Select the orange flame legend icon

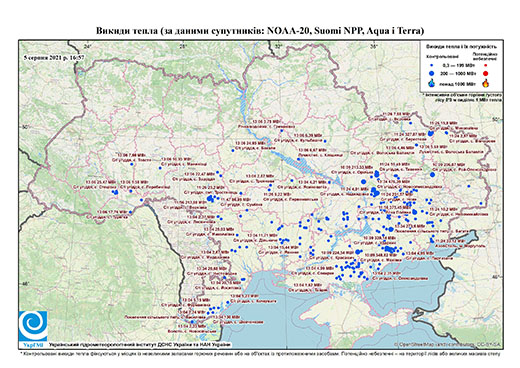click(x=486, y=83)
